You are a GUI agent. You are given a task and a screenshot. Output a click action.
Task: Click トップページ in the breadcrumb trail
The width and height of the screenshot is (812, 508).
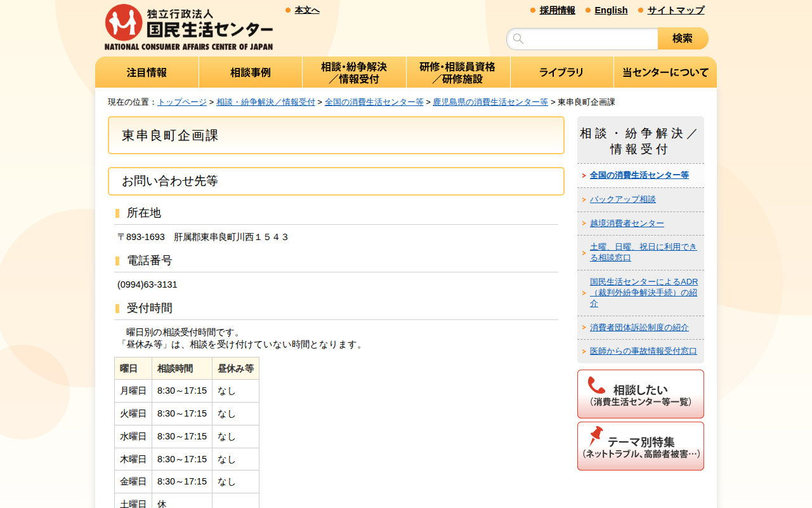click(181, 101)
